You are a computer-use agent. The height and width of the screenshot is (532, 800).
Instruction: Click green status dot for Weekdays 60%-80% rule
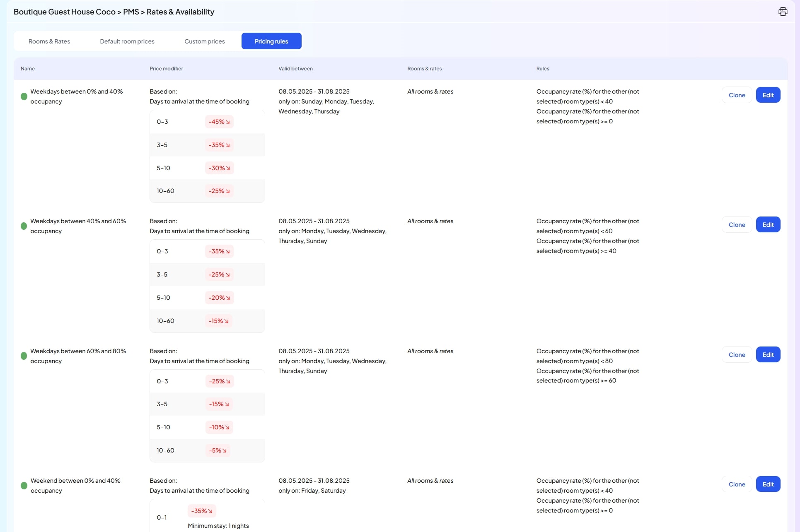[x=24, y=356]
